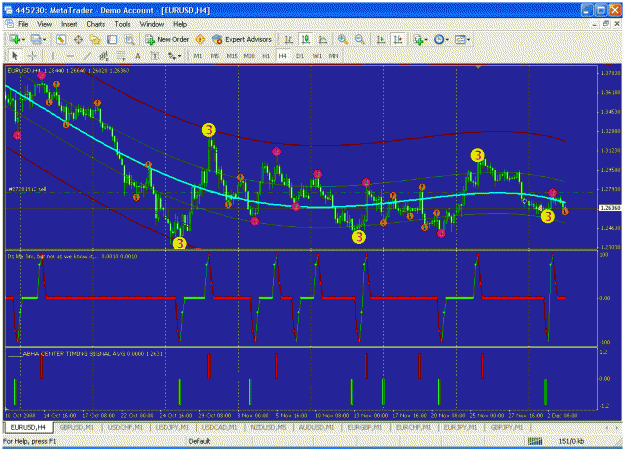Switch to M1 timeframe
Viewport: 625px width, 449px height.
[198, 56]
